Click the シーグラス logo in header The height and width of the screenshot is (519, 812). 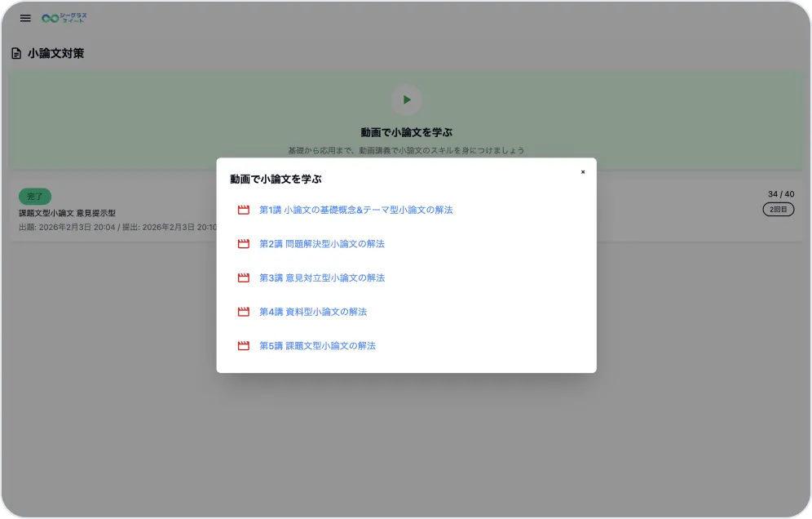coord(64,18)
